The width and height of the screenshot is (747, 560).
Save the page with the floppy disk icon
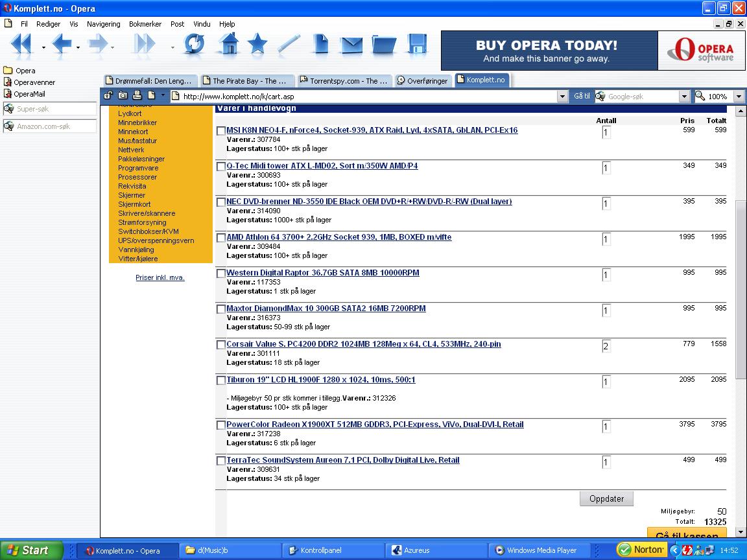[x=417, y=44]
